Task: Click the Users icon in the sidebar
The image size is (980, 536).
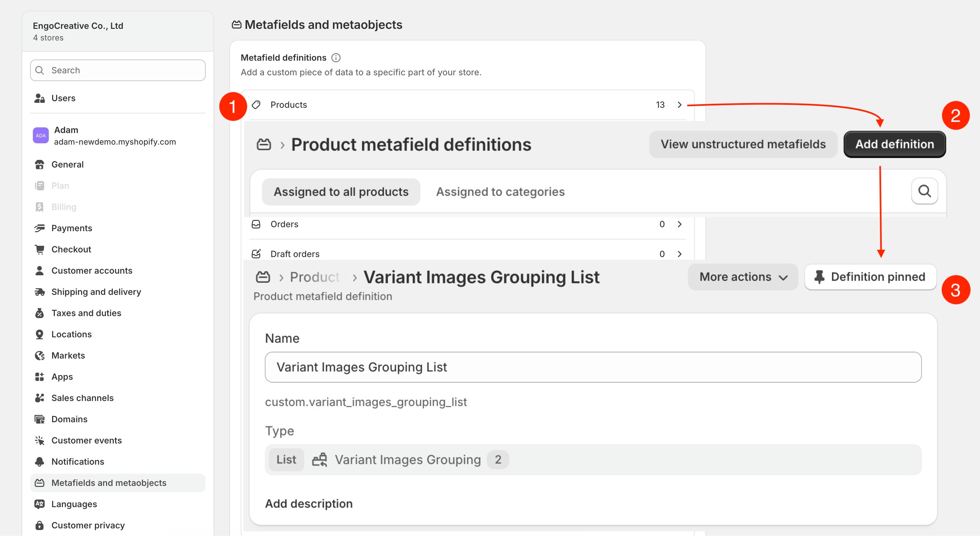Action: pos(40,98)
